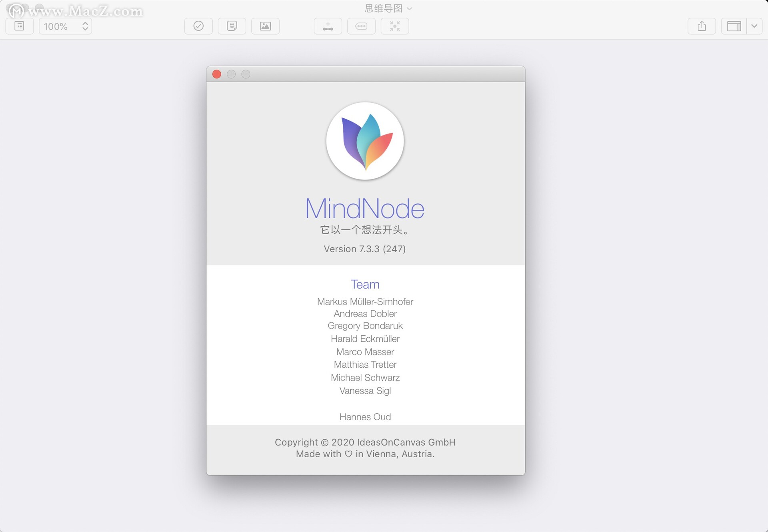The width and height of the screenshot is (768, 532).
Task: Click the fold branches ellipsis icon
Action: point(361,26)
